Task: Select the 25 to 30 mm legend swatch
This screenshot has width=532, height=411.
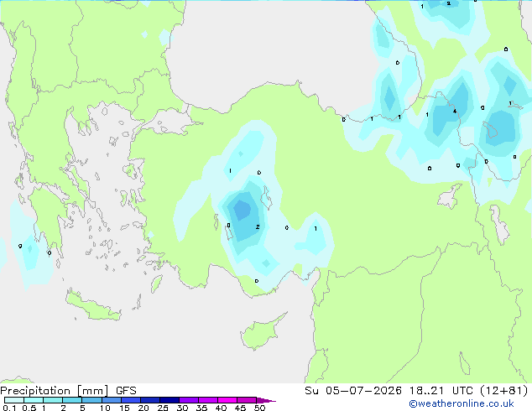Action: pos(169,400)
